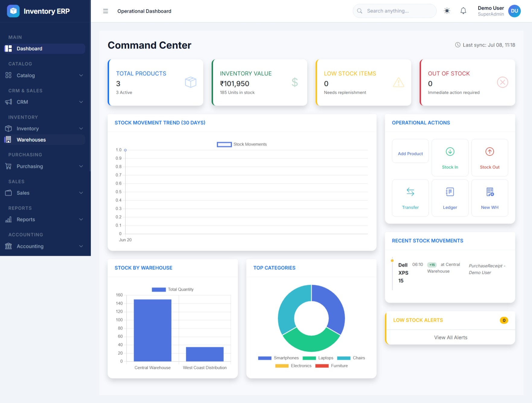Click the Low Stock warning triangle
The height and width of the screenshot is (403, 532).
point(398,82)
